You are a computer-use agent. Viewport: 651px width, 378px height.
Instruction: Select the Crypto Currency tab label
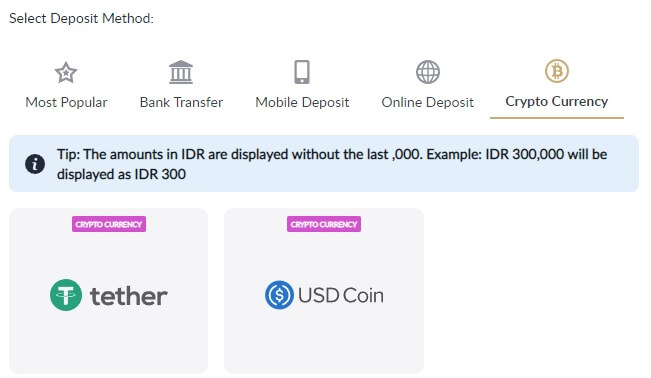tap(557, 101)
